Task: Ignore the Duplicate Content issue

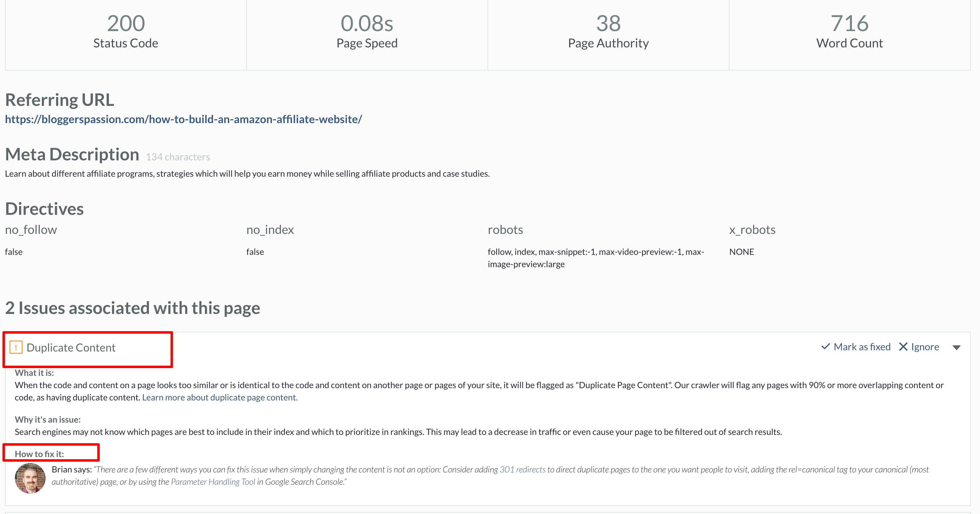Action: (925, 347)
